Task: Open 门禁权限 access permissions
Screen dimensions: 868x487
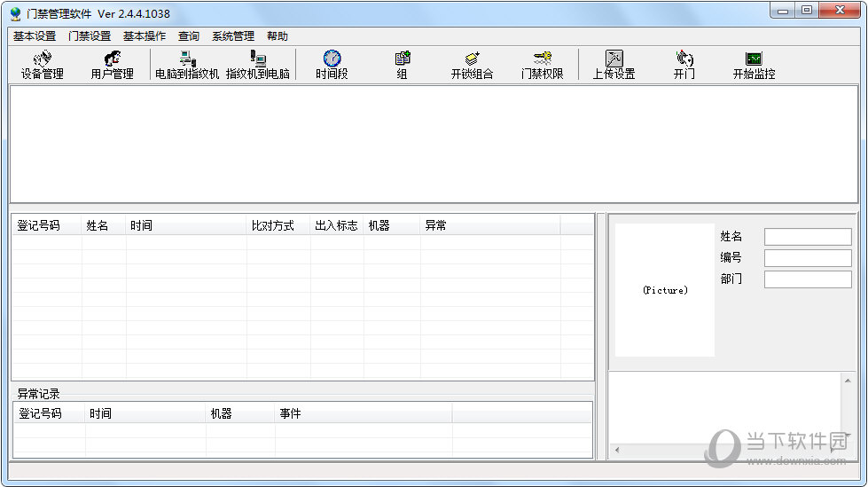Action: pyautogui.click(x=542, y=65)
